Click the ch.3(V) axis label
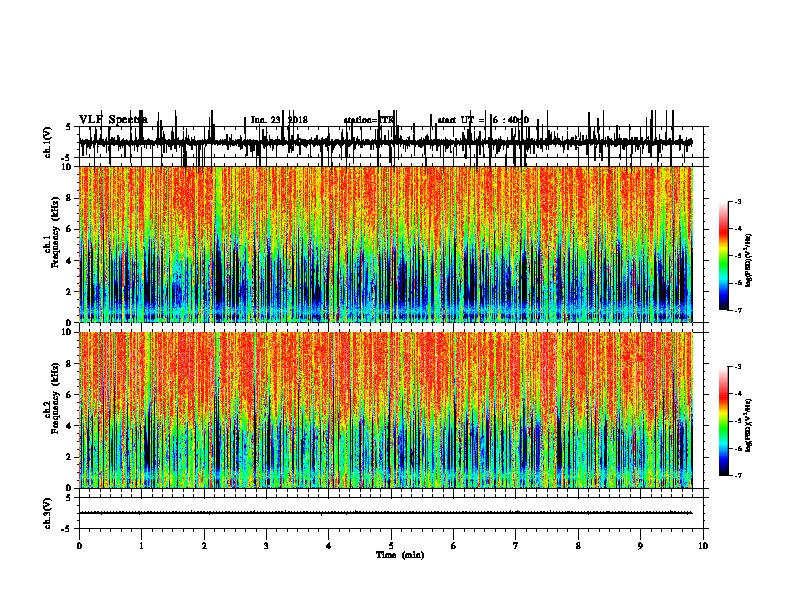792x612 pixels. point(47,513)
